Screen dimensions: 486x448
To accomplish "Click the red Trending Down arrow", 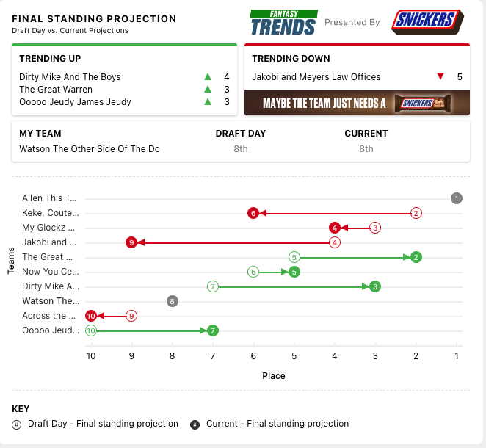I will tap(440, 76).
